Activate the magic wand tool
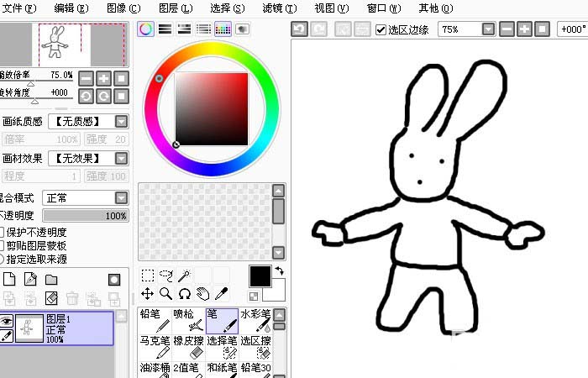Image resolution: width=588 pixels, height=378 pixels. coord(184,275)
